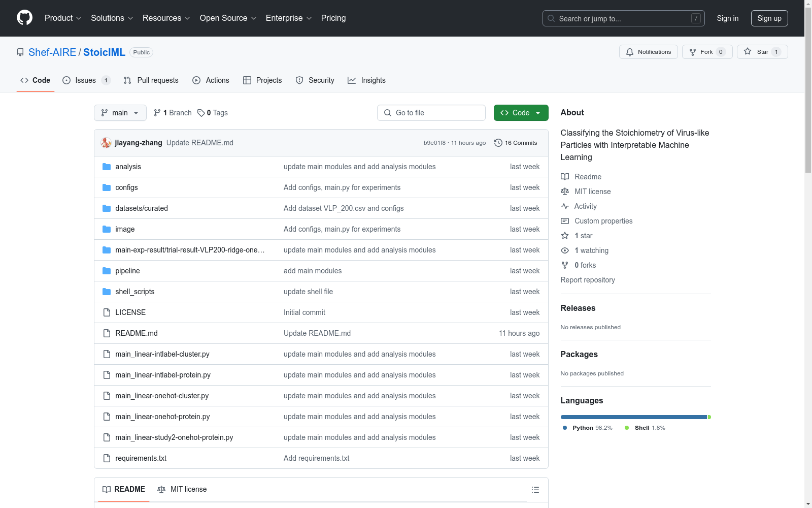812x508 pixels.
Task: Click the GitHub logo icon
Action: pos(24,18)
